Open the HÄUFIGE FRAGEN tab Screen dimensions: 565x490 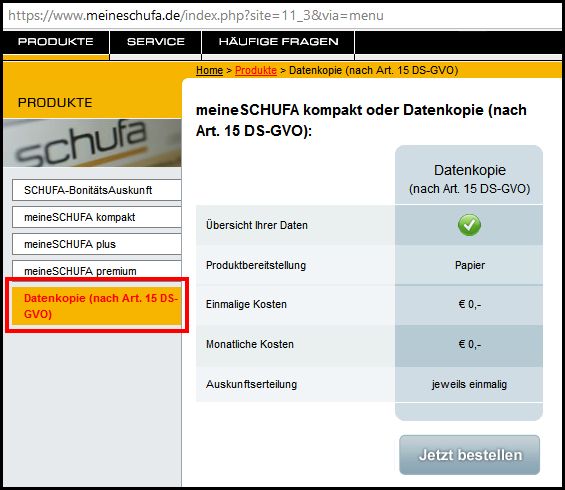278,42
